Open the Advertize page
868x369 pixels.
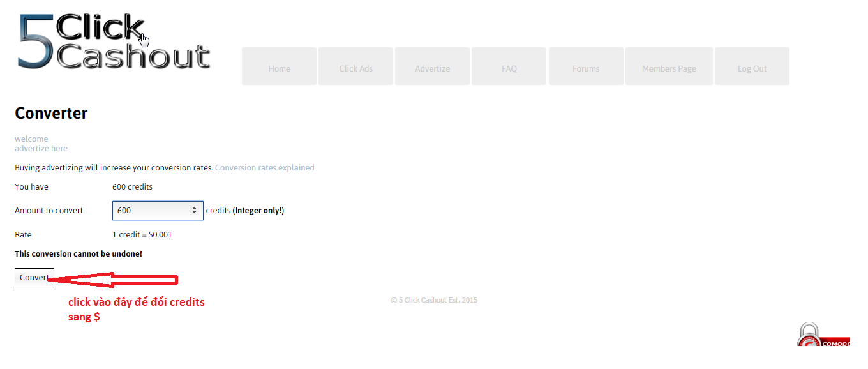432,66
